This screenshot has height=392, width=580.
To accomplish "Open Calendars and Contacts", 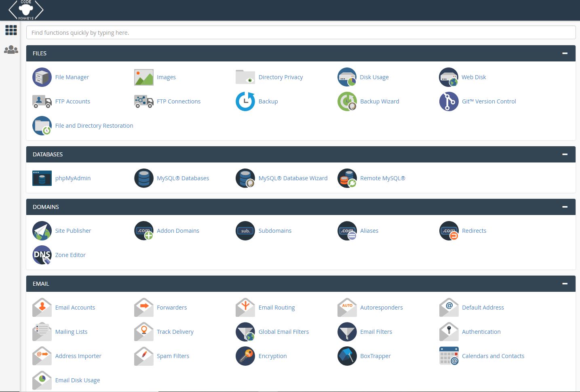I will 493,356.
